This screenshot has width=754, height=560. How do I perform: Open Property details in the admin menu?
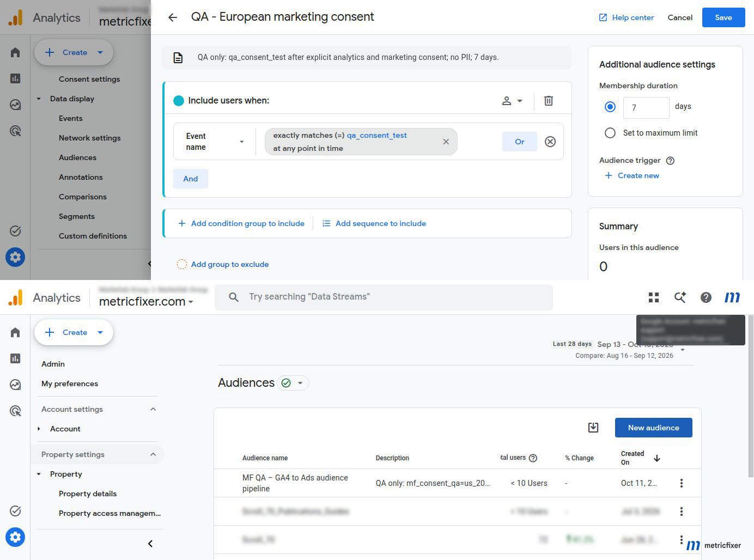pyautogui.click(x=88, y=494)
